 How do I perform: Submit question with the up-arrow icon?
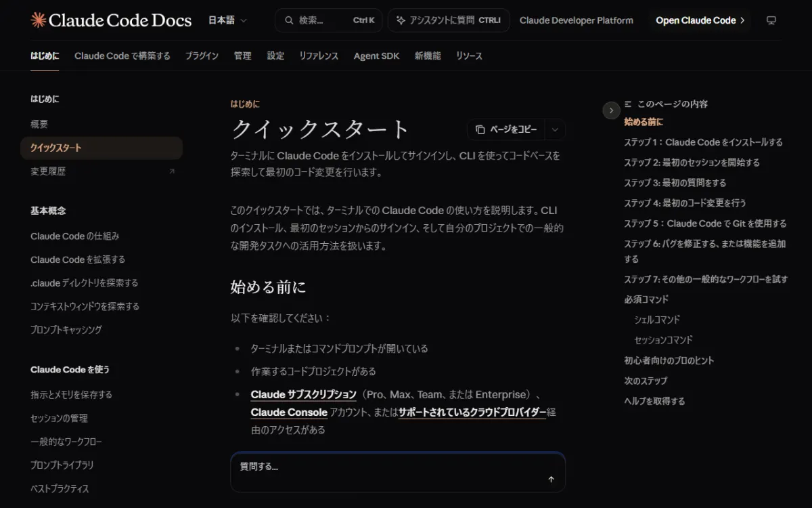point(551,480)
